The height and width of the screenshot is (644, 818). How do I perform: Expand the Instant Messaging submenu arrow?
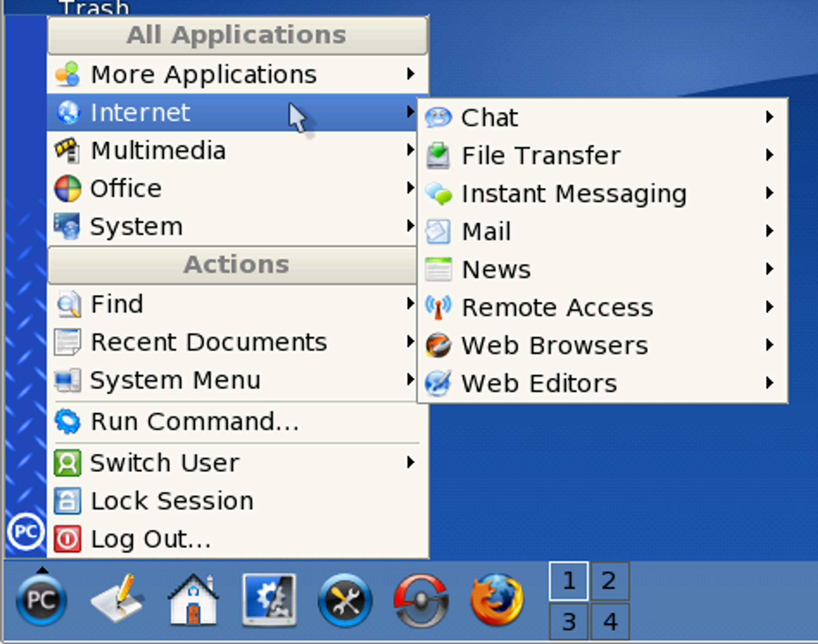[x=769, y=194]
